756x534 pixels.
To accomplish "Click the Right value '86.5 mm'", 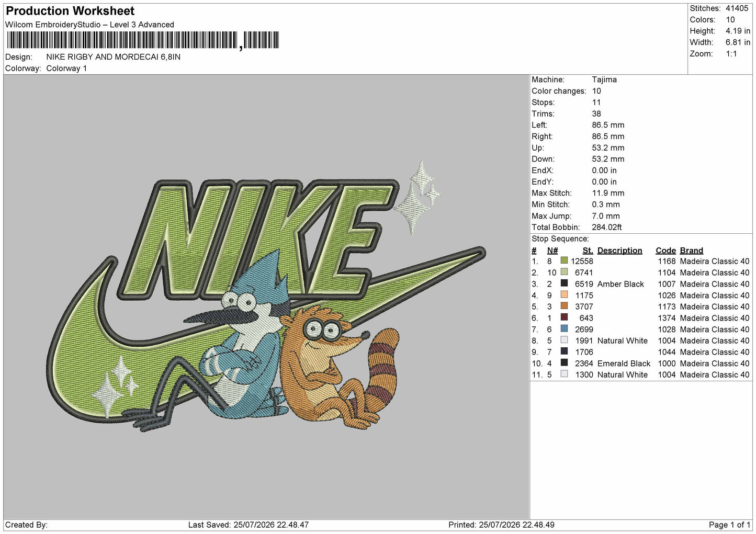I will pos(608,137).
